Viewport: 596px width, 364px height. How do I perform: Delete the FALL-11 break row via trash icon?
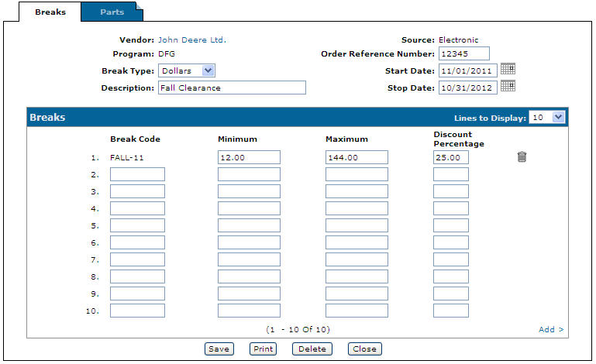522,156
